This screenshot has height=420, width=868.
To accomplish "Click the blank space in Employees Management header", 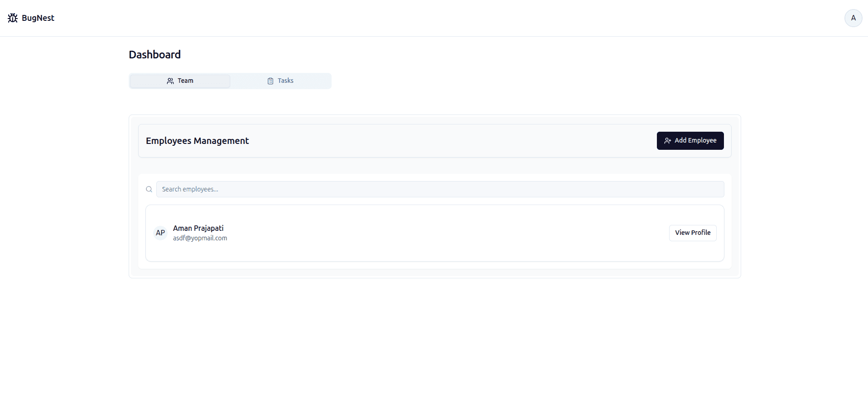I will click(x=453, y=141).
